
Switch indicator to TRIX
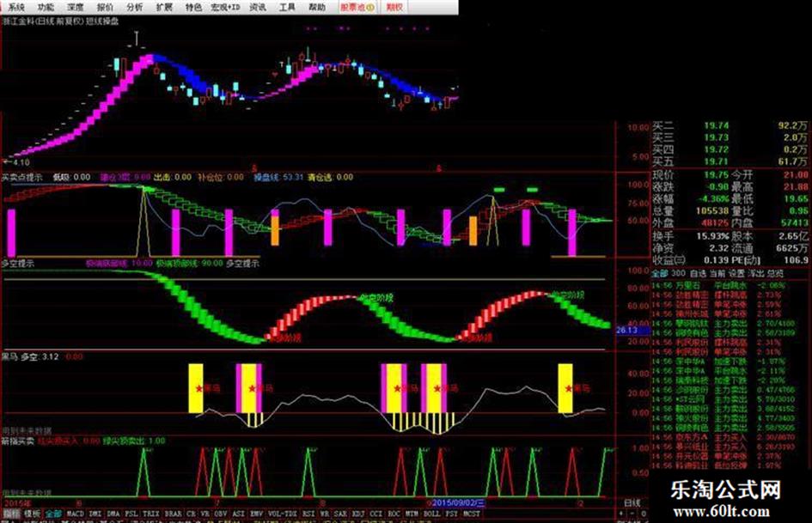coord(150,514)
